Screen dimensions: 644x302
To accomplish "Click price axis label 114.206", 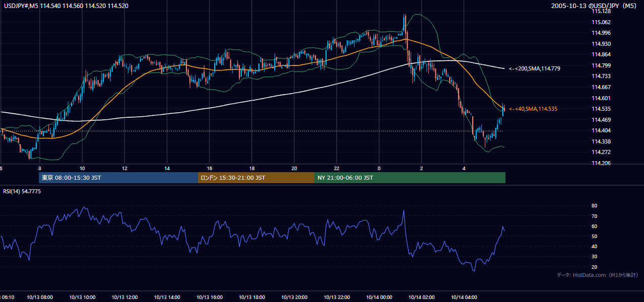I will click(601, 163).
